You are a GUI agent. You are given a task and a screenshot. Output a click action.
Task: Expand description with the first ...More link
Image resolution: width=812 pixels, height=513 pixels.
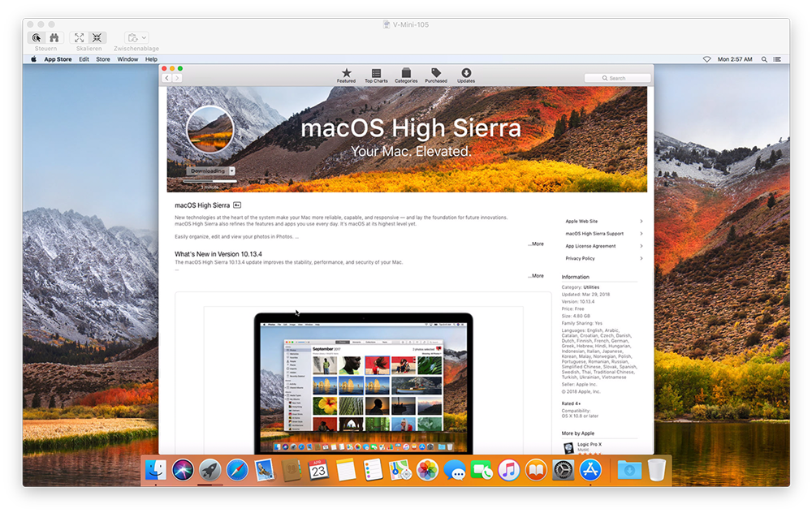point(536,244)
